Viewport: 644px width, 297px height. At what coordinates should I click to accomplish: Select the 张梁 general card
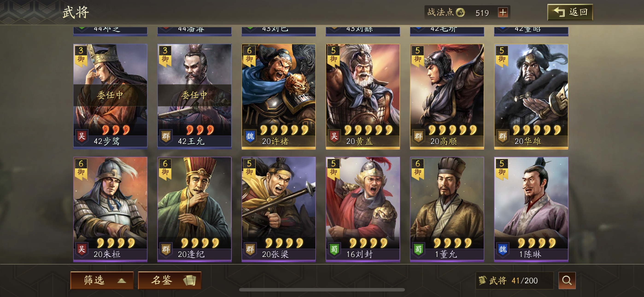tap(278, 210)
